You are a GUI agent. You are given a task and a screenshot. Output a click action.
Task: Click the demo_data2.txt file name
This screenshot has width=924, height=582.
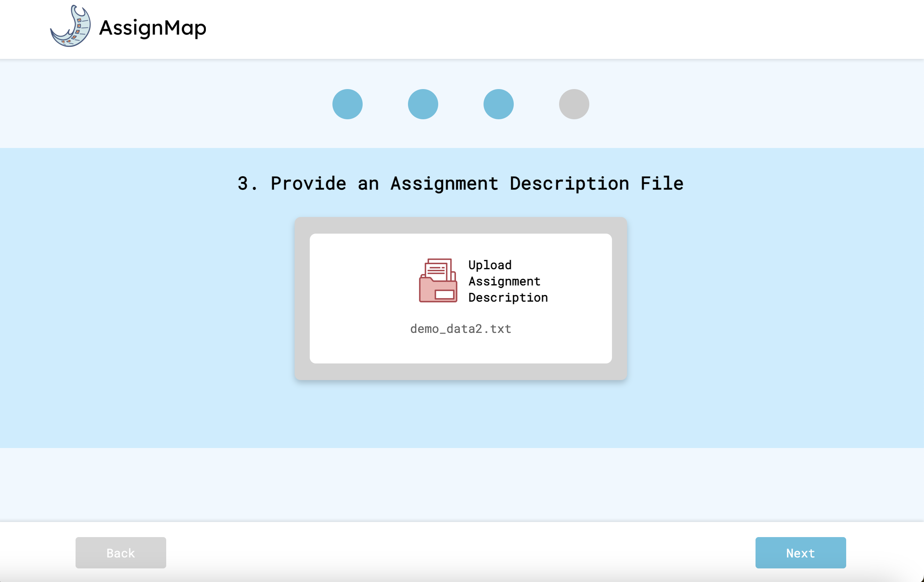(460, 329)
